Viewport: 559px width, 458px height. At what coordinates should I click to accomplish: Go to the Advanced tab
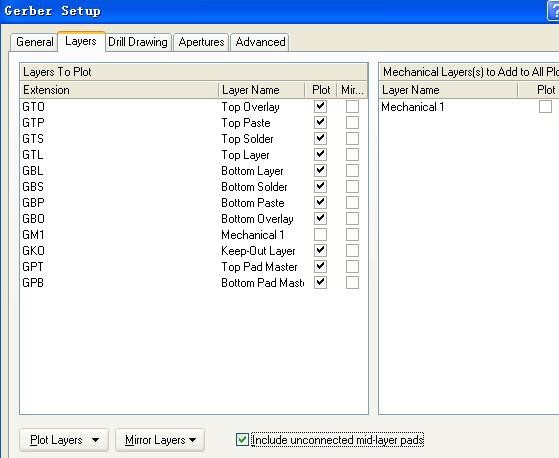[x=260, y=42]
